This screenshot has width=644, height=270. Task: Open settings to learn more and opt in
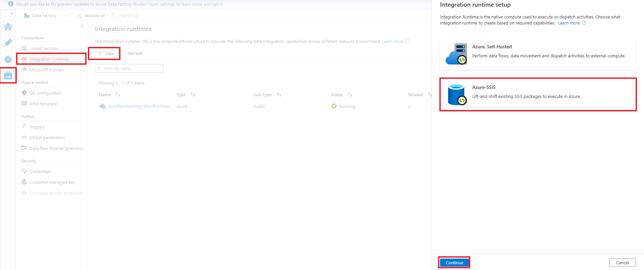185,4
